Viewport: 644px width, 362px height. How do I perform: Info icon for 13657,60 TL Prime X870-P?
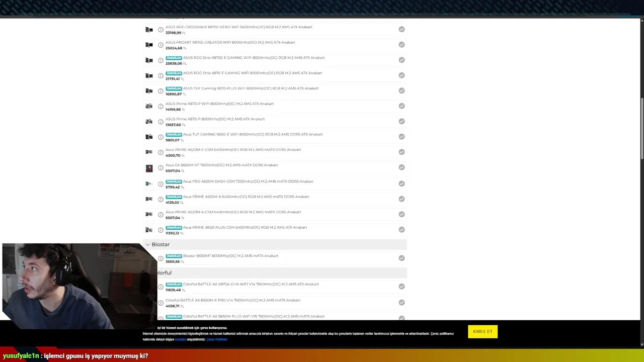[160, 122]
